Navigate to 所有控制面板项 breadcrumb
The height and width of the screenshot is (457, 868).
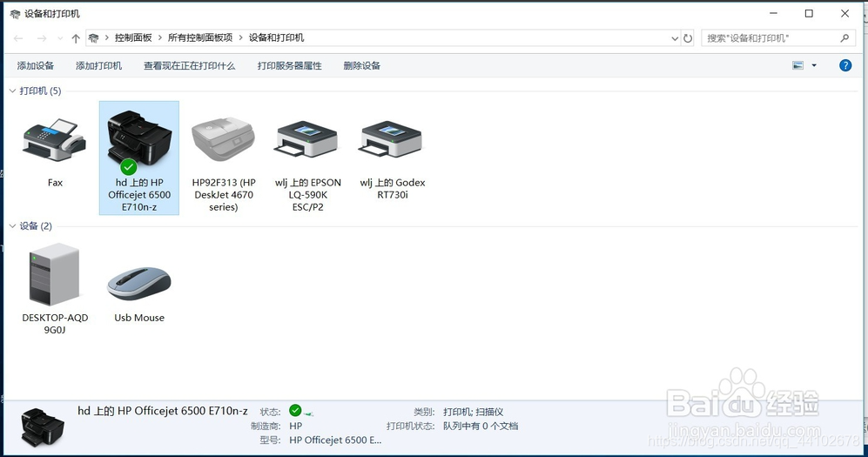click(x=200, y=37)
